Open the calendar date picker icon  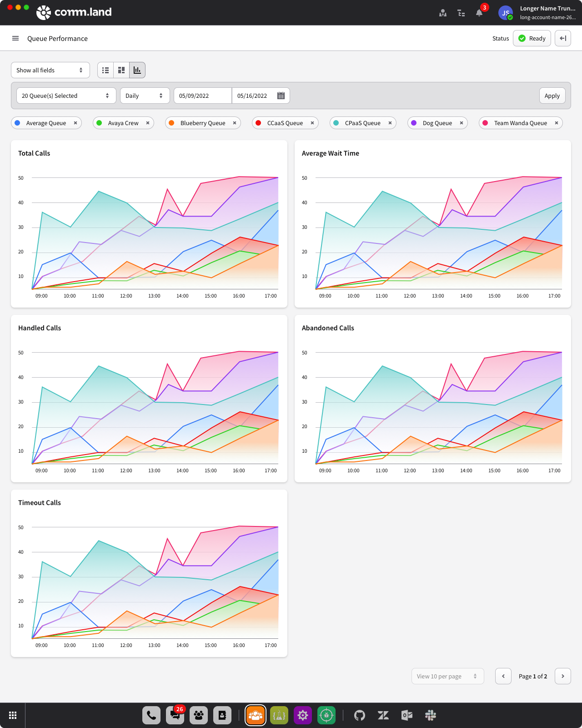point(281,96)
